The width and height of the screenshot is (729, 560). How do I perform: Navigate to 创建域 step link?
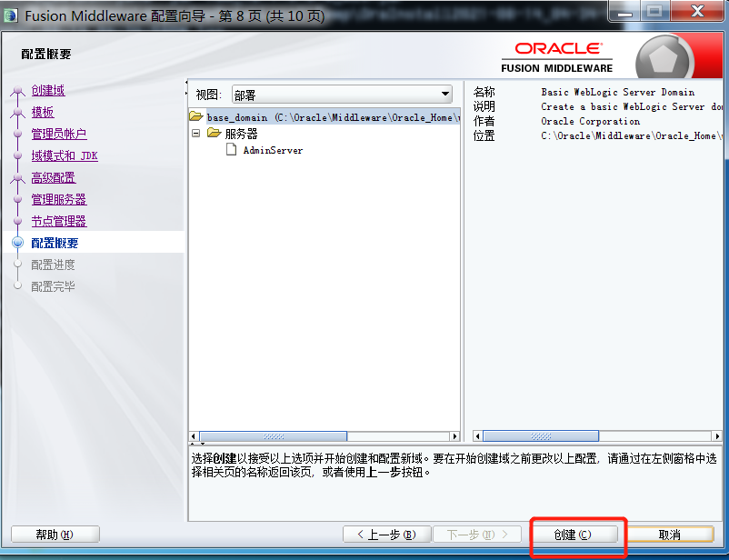point(48,90)
